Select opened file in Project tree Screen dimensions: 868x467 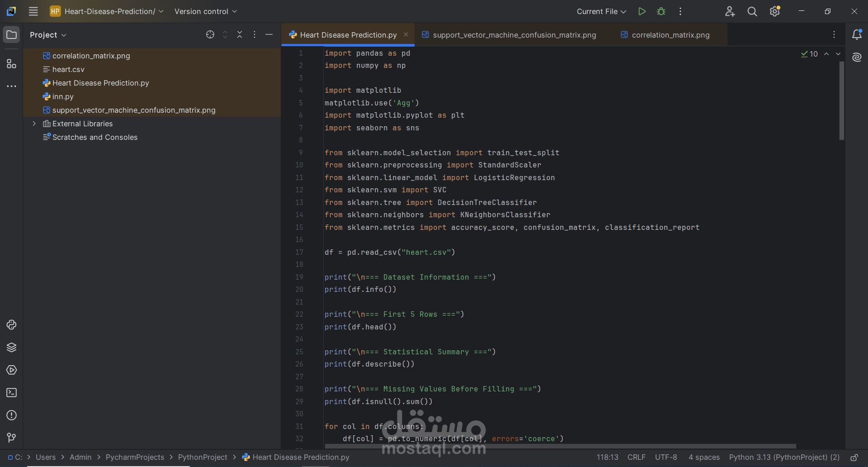pos(210,34)
